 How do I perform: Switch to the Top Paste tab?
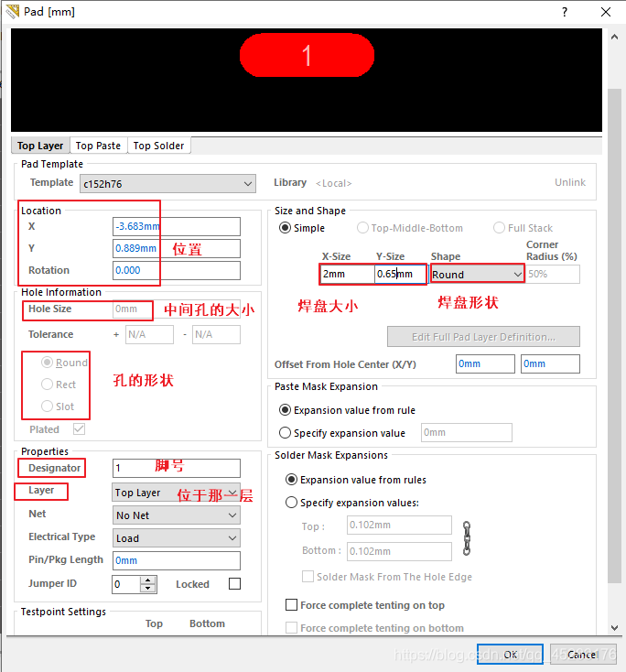98,146
